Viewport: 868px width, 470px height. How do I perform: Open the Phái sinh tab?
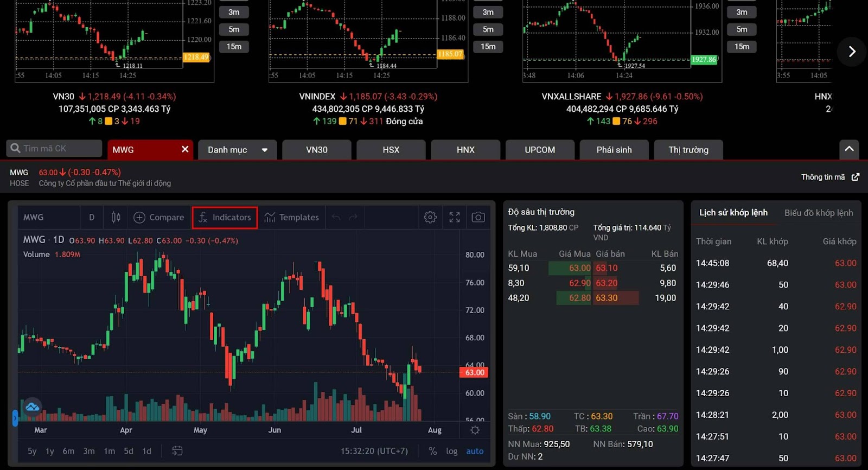click(614, 150)
